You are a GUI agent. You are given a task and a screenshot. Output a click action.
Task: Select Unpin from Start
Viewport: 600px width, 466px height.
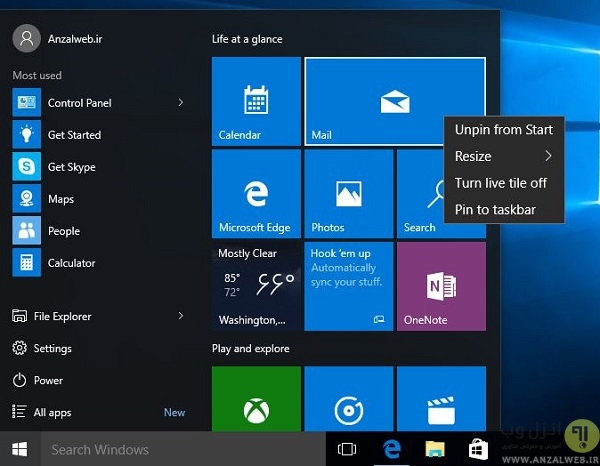503,129
